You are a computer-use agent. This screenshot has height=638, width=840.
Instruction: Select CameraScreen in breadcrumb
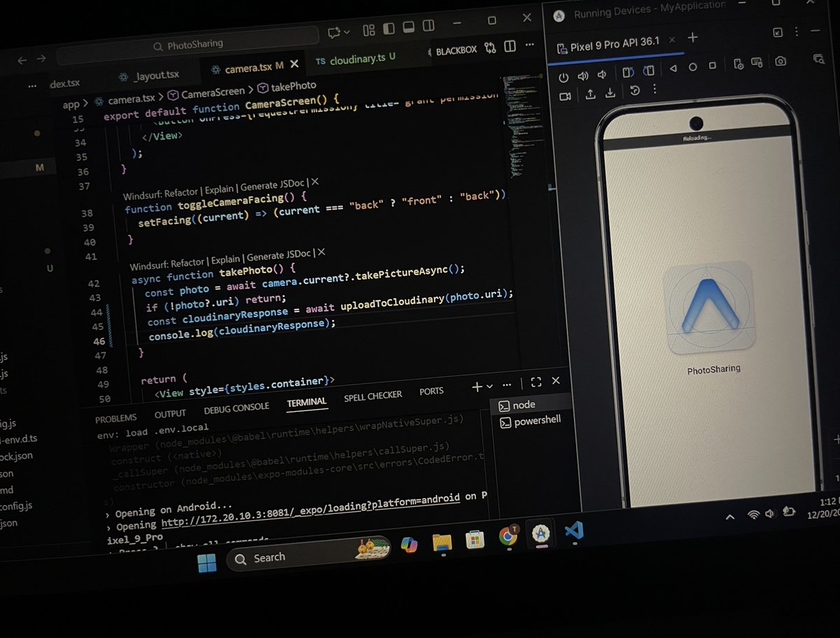(x=206, y=92)
